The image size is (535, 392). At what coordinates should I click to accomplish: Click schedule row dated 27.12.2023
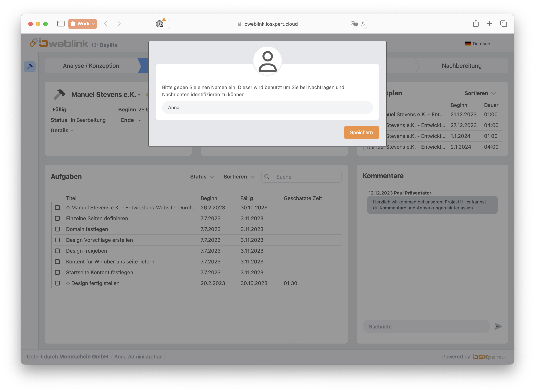pyautogui.click(x=444, y=125)
